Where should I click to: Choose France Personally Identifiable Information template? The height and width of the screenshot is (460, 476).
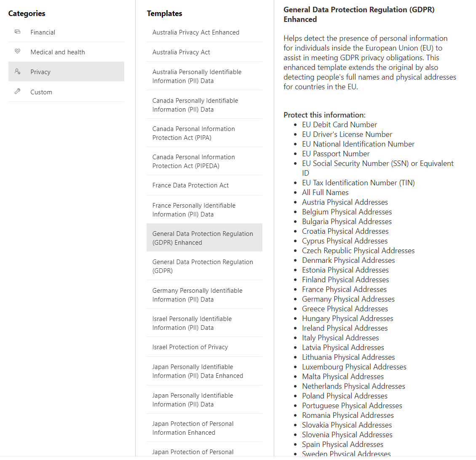[194, 210]
